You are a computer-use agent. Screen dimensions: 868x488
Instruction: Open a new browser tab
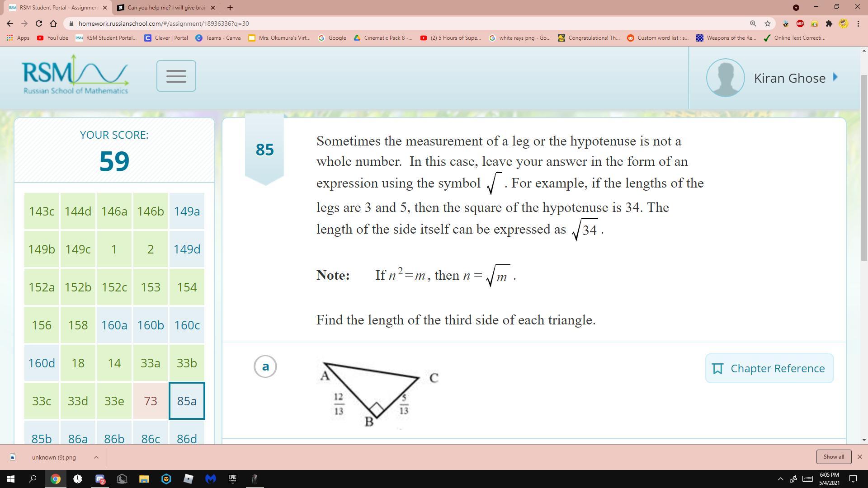click(x=230, y=8)
